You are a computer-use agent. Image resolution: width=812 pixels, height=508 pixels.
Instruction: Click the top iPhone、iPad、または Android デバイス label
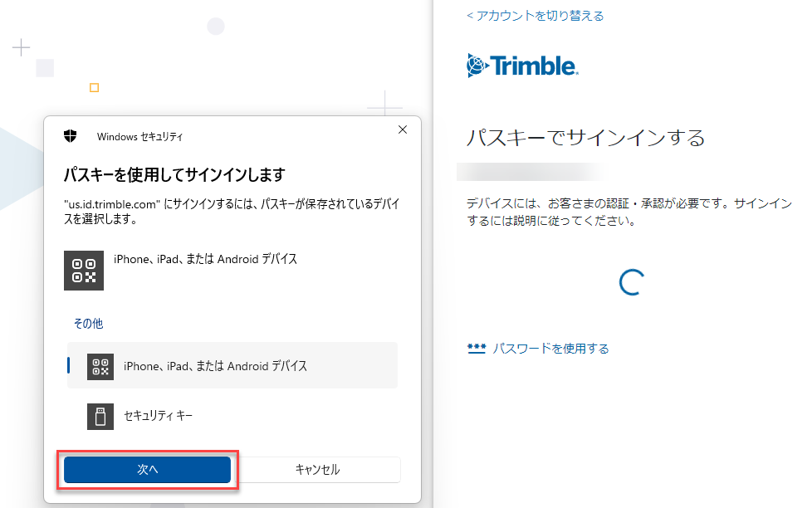tap(206, 259)
